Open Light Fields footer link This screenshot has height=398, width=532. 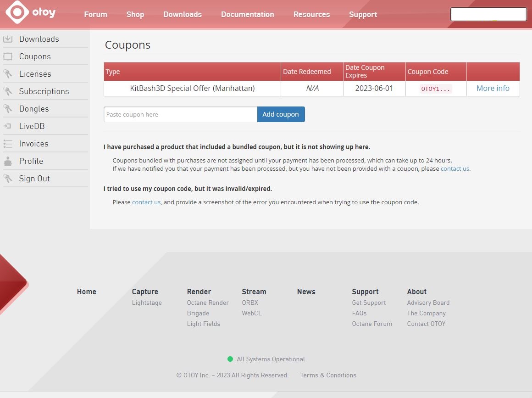[x=203, y=324]
